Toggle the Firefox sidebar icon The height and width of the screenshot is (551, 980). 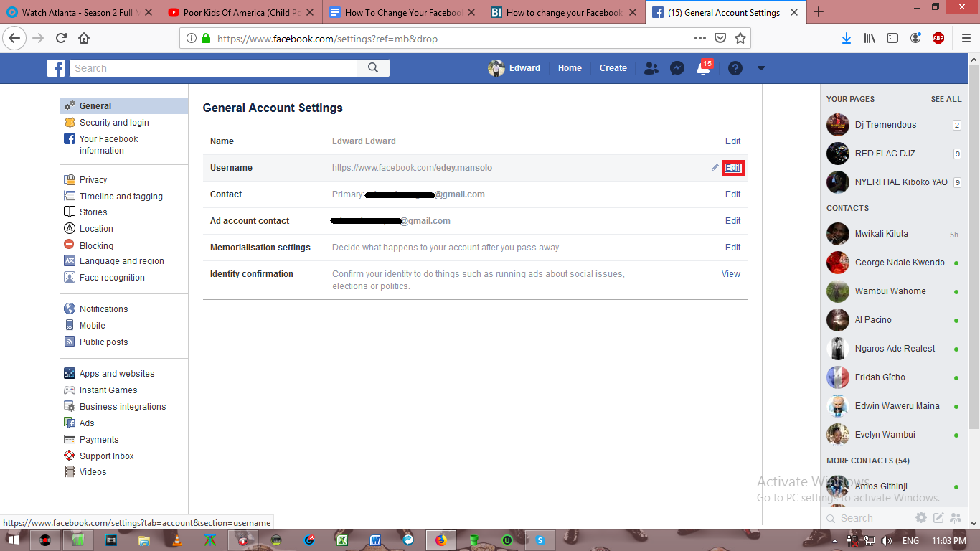click(892, 38)
